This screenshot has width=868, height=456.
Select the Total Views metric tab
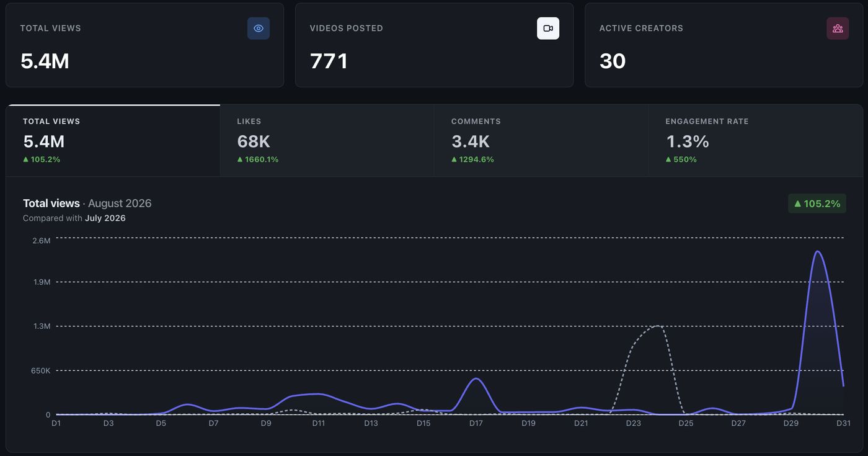[113, 140]
